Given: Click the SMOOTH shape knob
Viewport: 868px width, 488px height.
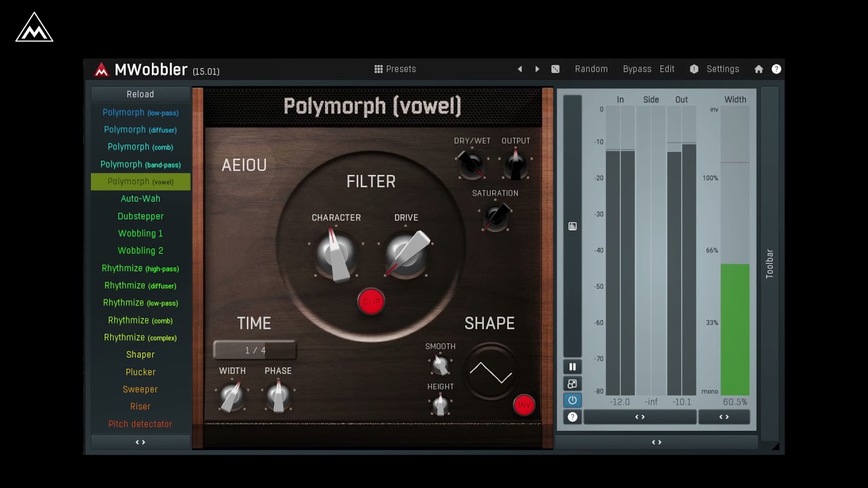Looking at the screenshot, I should click(440, 365).
